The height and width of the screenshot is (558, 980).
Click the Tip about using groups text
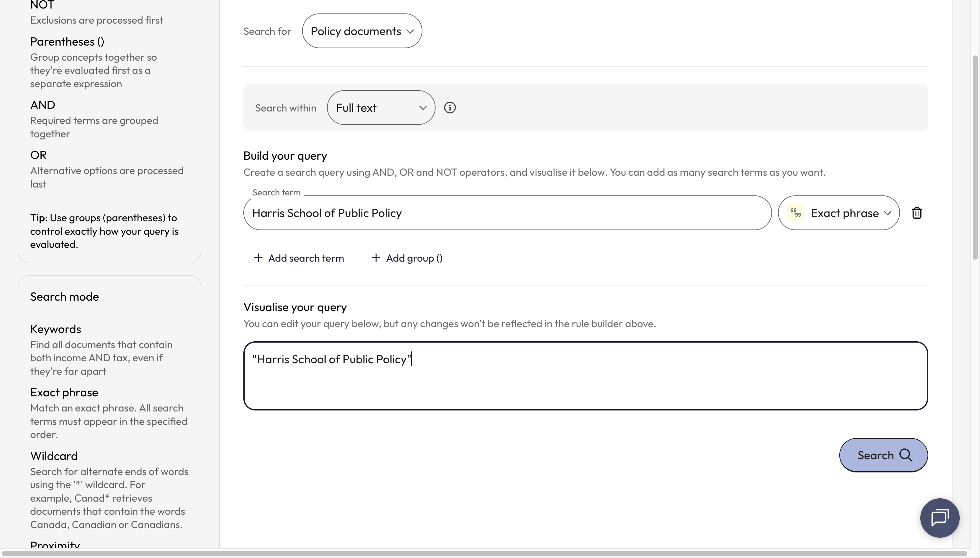pos(104,231)
